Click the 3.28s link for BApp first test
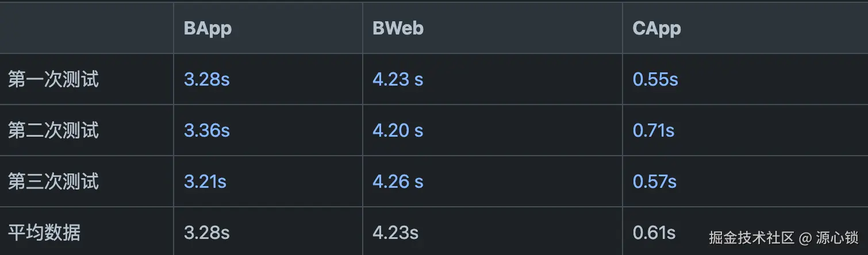 click(206, 79)
